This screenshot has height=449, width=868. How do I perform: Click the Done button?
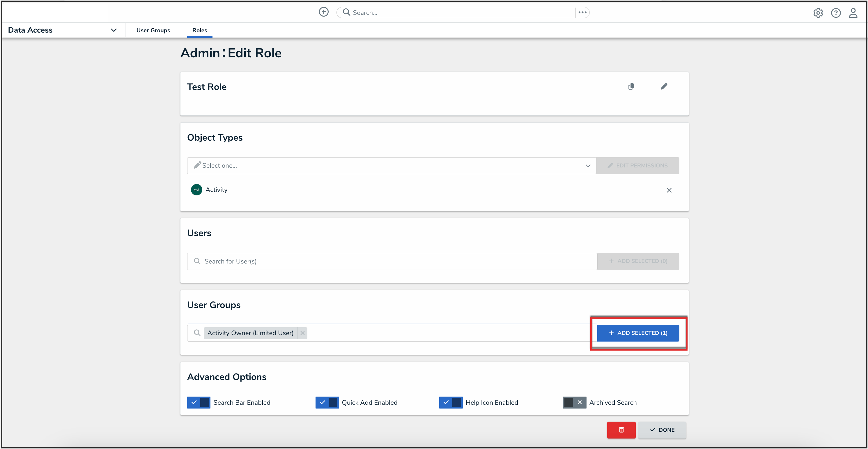662,430
